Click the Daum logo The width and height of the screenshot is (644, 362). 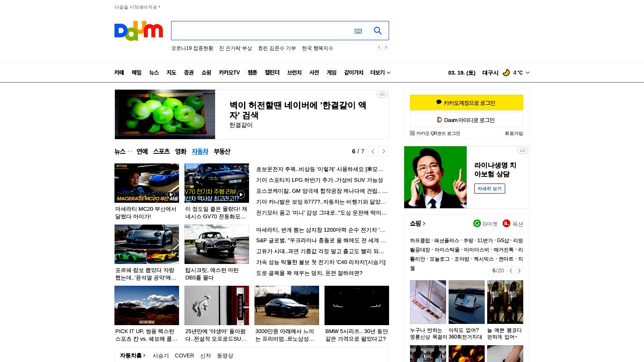point(138,31)
